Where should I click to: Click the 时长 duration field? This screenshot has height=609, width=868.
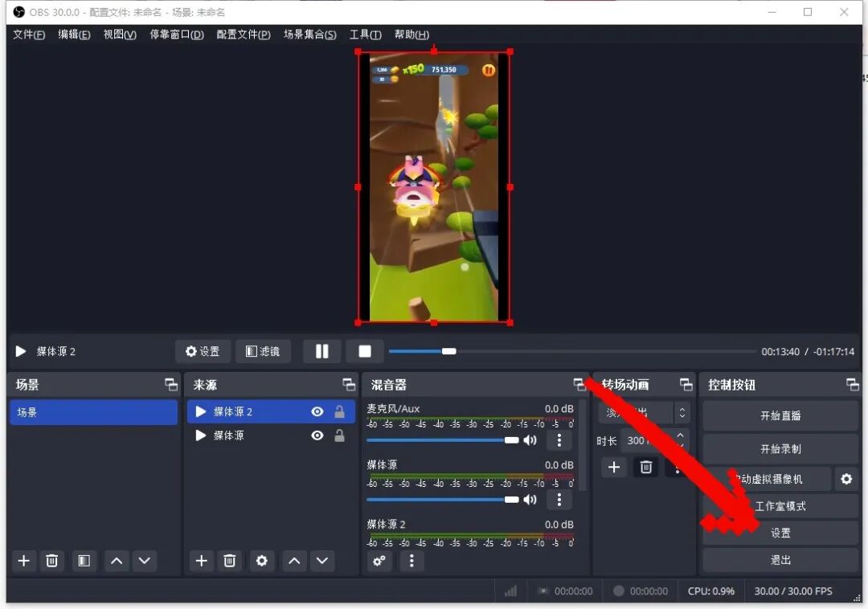[x=646, y=440]
